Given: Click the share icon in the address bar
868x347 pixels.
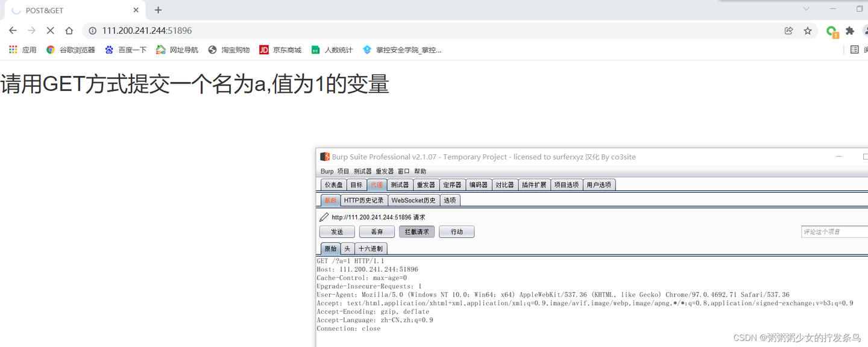Looking at the screenshot, I should click(788, 30).
